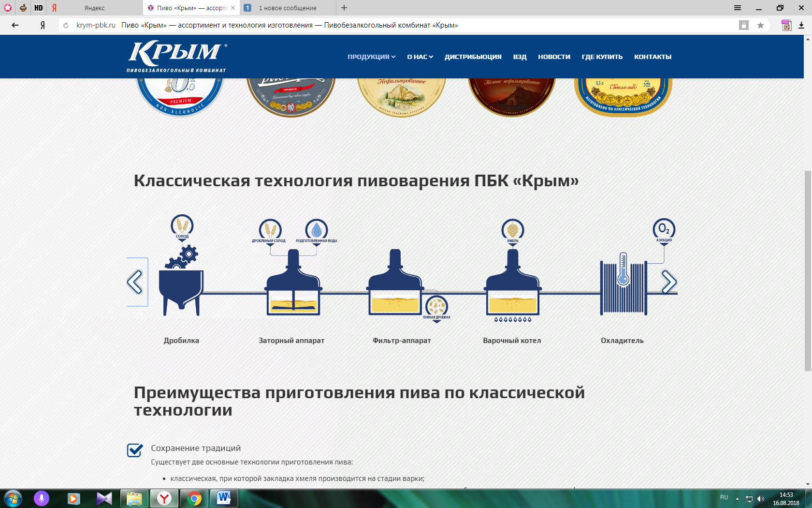Open Google Chrome from taskbar
The height and width of the screenshot is (508, 812).
click(x=194, y=498)
